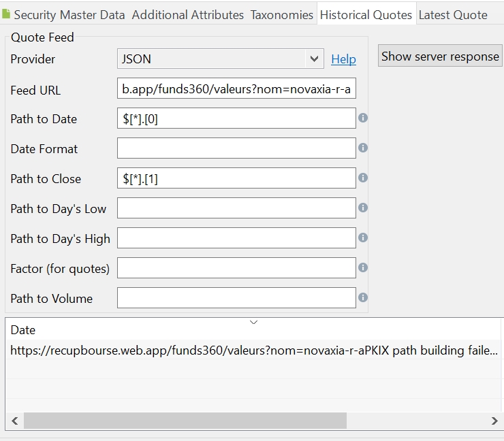The height and width of the screenshot is (441, 504).
Task: Go to the Latest Quote tab
Action: [453, 15]
